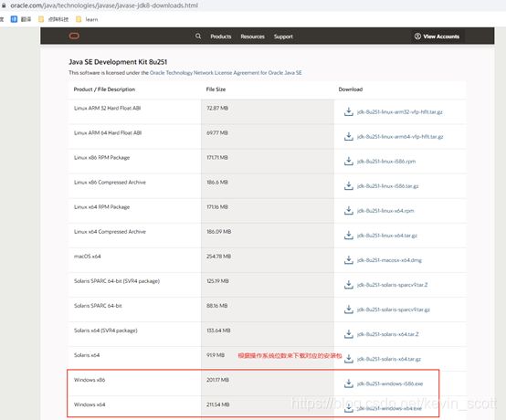The width and height of the screenshot is (506, 420).
Task: Download jdk-8u251-solaris-x64.tar.Z link
Action: [x=387, y=334]
